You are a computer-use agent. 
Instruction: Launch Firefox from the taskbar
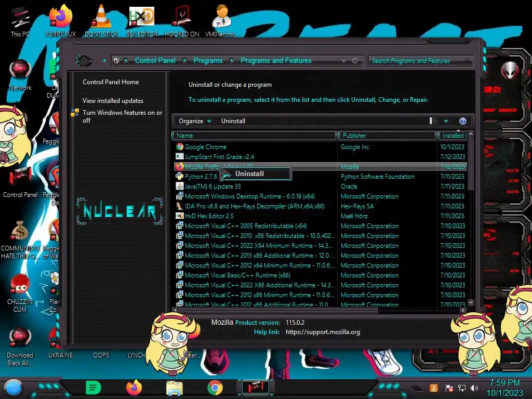134,388
